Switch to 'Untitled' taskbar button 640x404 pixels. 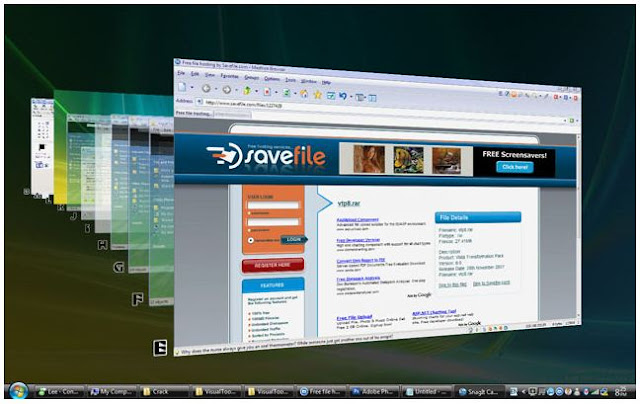click(427, 392)
